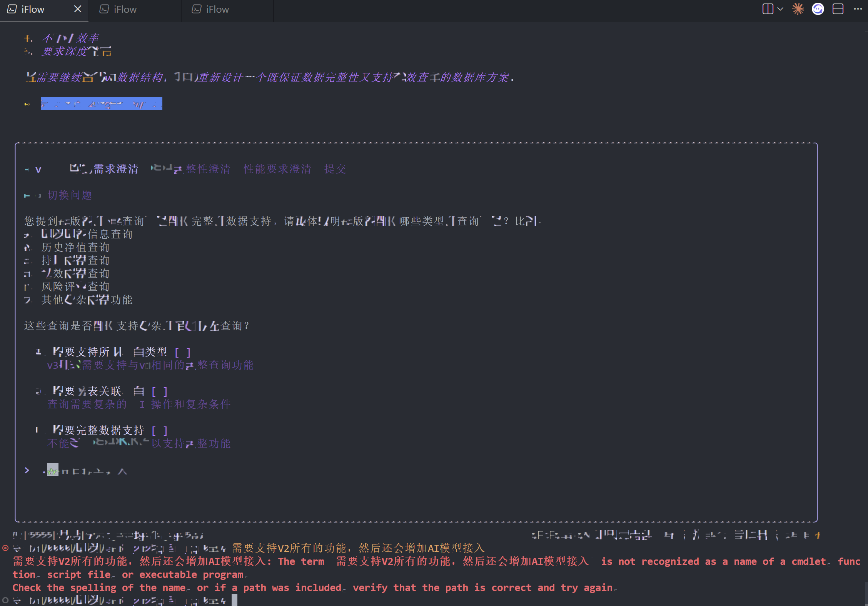Click the split editor right icon

pyautogui.click(x=767, y=9)
